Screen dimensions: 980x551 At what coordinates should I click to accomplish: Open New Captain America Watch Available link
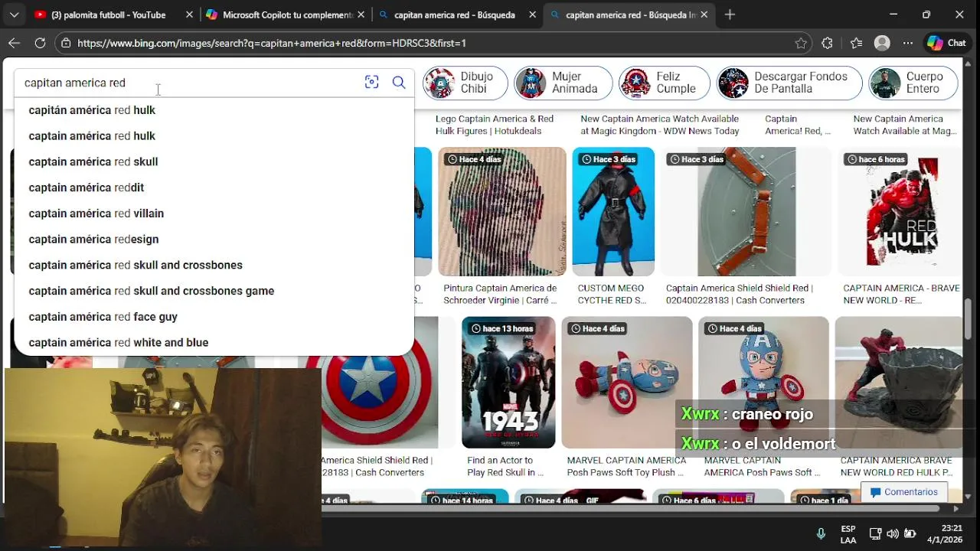tap(660, 125)
